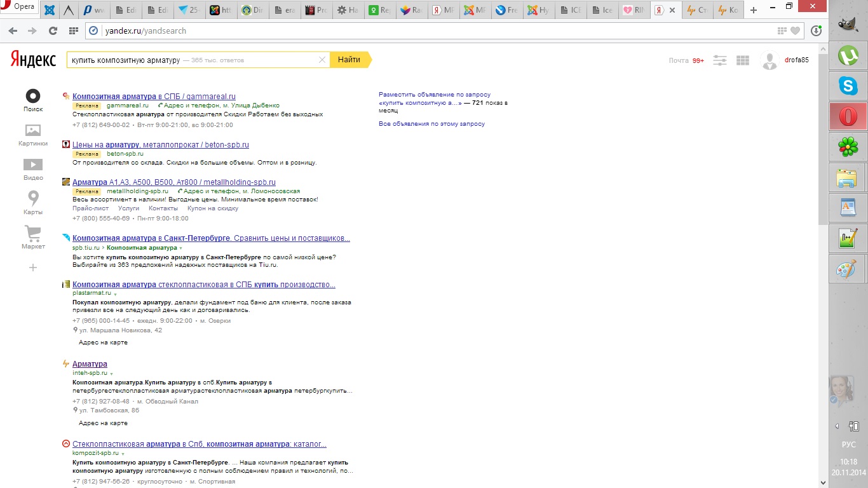The width and height of the screenshot is (868, 488).
Task: Clear the search query with the X
Action: (x=322, y=60)
